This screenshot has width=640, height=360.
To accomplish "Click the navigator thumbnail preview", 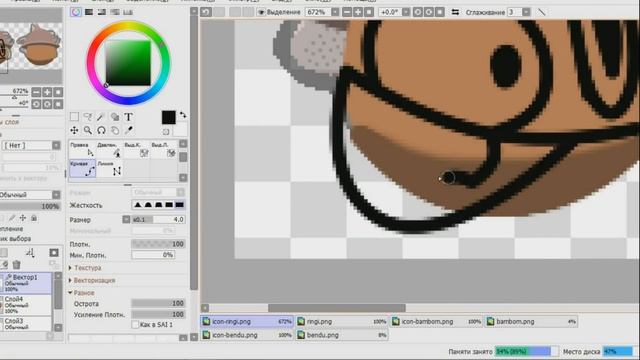I will click(x=31, y=46).
